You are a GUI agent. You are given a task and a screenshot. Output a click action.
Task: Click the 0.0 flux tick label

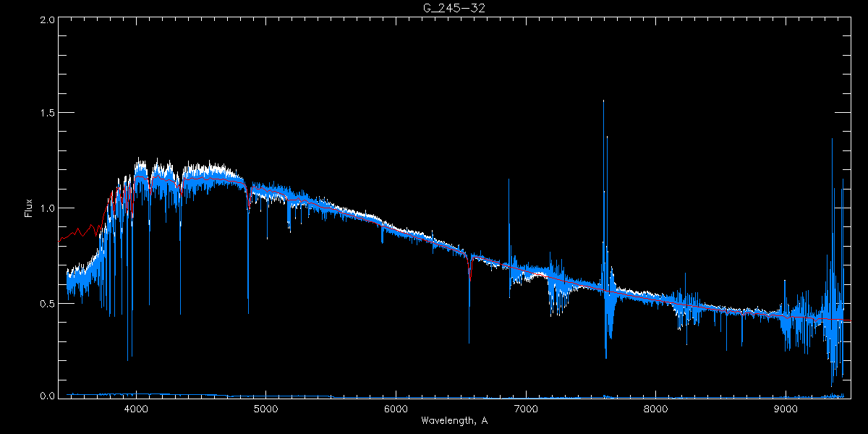48,396
